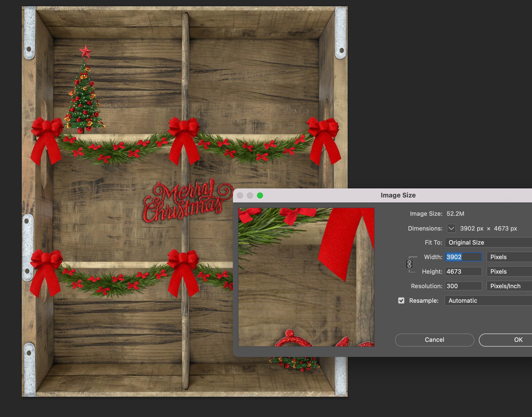Image resolution: width=532 pixels, height=417 pixels.
Task: Click the Cancel button
Action: (x=434, y=340)
